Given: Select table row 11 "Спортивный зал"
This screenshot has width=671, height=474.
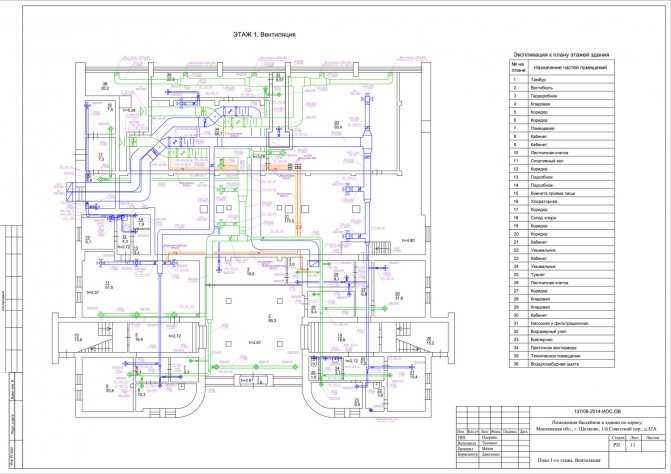Looking at the screenshot, I should (x=561, y=161).
